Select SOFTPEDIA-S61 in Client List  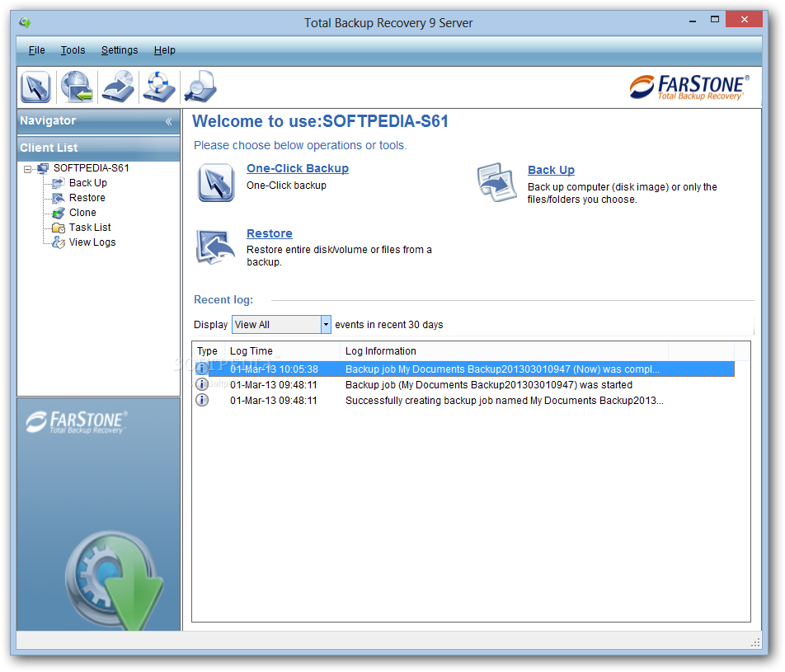pos(91,167)
